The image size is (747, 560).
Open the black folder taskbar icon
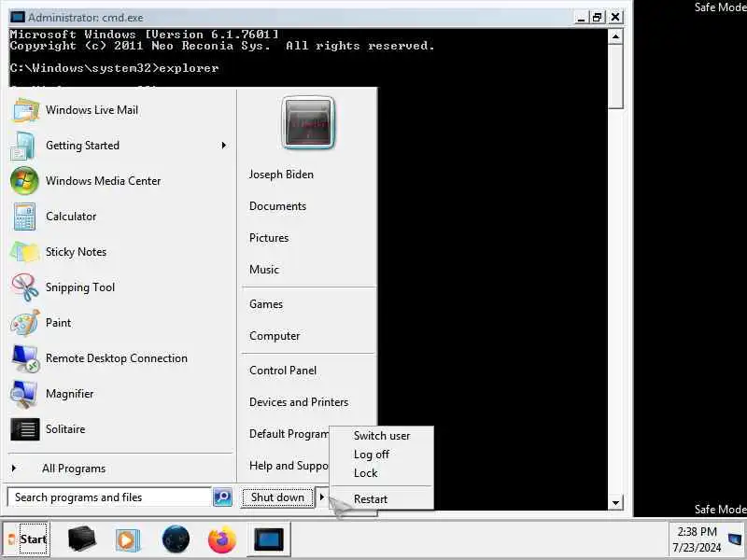82,539
